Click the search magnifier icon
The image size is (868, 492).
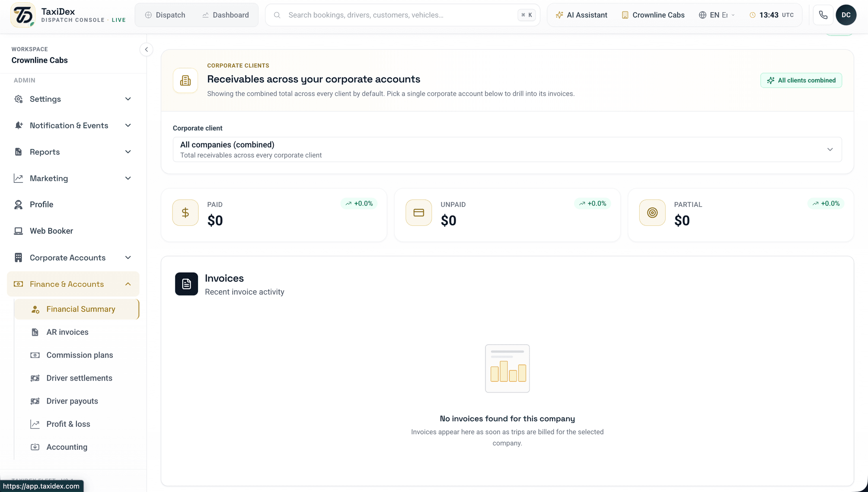(x=277, y=15)
